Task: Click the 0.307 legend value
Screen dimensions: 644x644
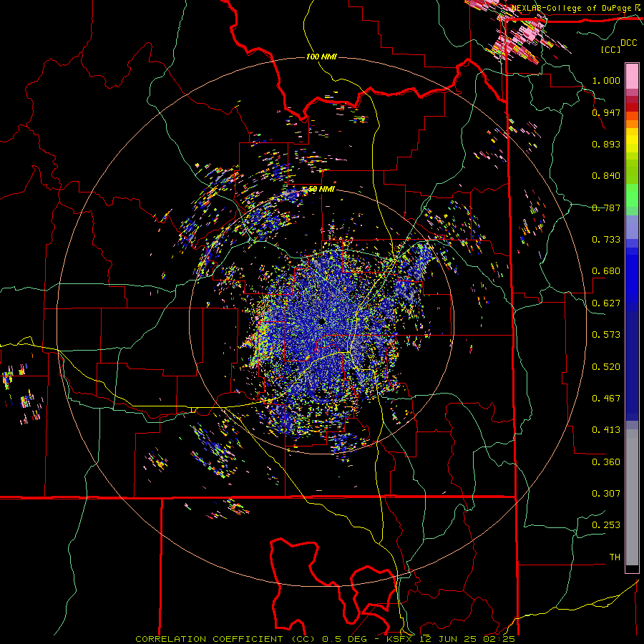Action: (606, 493)
